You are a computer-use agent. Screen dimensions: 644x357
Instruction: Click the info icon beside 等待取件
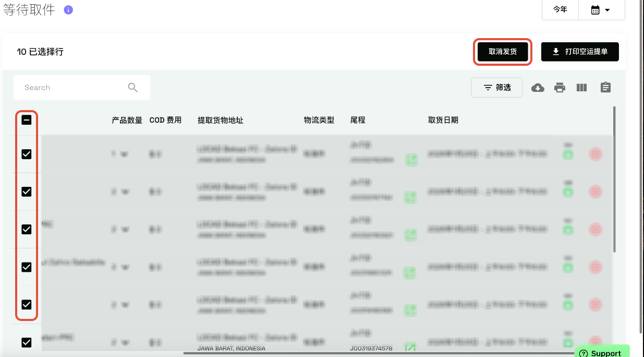68,10
